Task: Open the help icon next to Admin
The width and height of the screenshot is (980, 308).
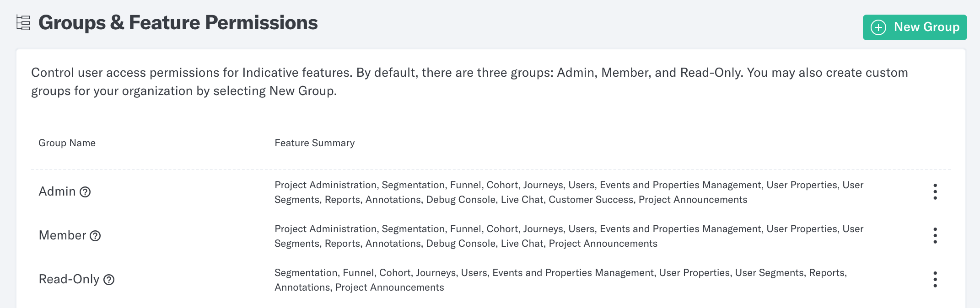Action: 85,192
